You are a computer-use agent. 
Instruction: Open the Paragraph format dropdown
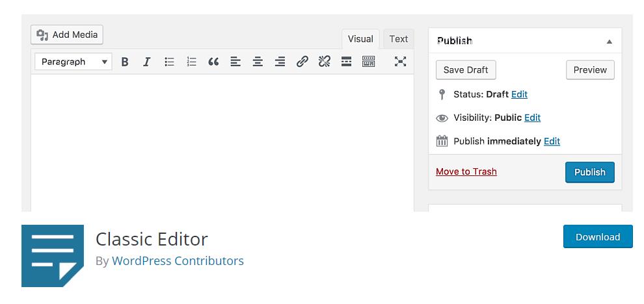pos(73,62)
